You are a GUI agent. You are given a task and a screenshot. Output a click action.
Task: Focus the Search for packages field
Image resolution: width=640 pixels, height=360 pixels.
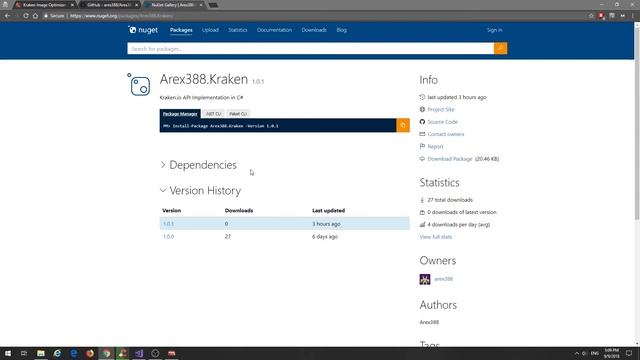pos(311,49)
